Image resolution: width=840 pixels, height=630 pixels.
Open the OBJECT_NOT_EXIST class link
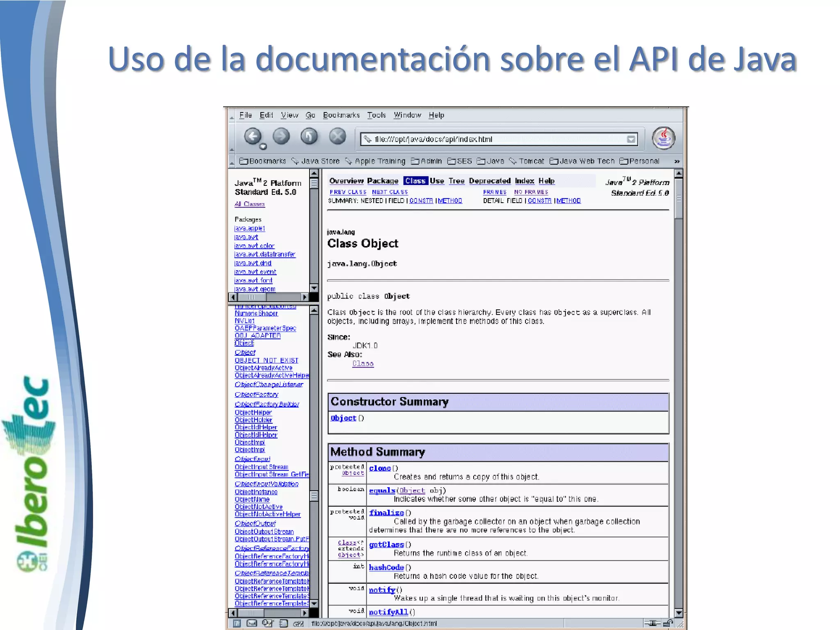(266, 360)
